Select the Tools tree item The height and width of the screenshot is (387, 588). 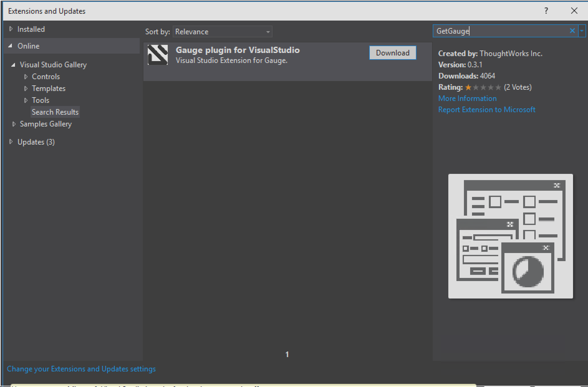[x=41, y=100]
